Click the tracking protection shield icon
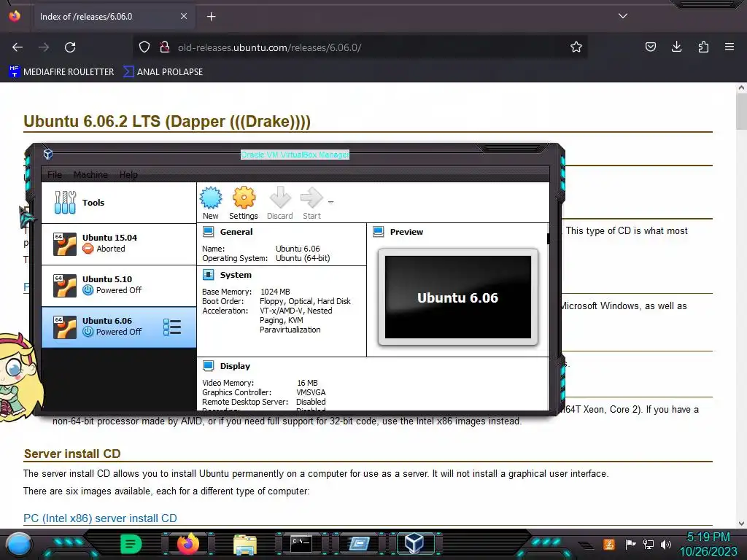This screenshot has height=560, width=747. (144, 47)
